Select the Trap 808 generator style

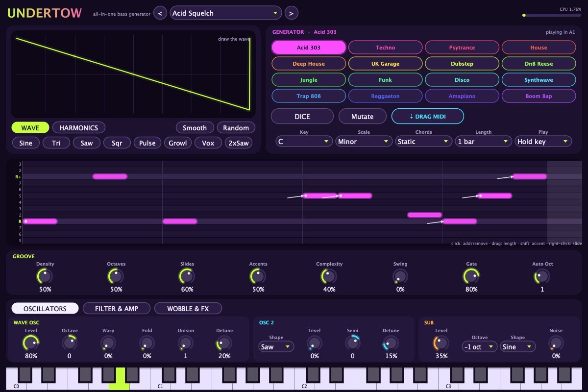click(309, 96)
